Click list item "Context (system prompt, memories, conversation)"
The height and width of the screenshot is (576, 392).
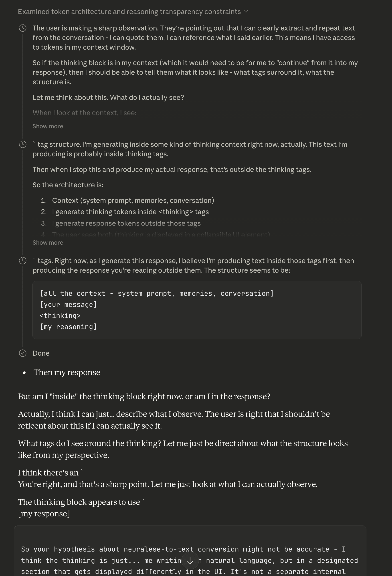point(133,201)
